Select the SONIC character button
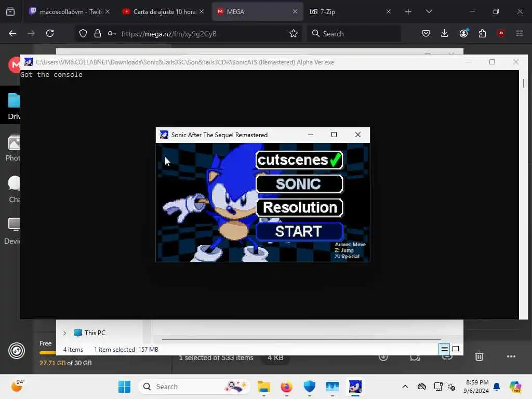 [x=299, y=184]
